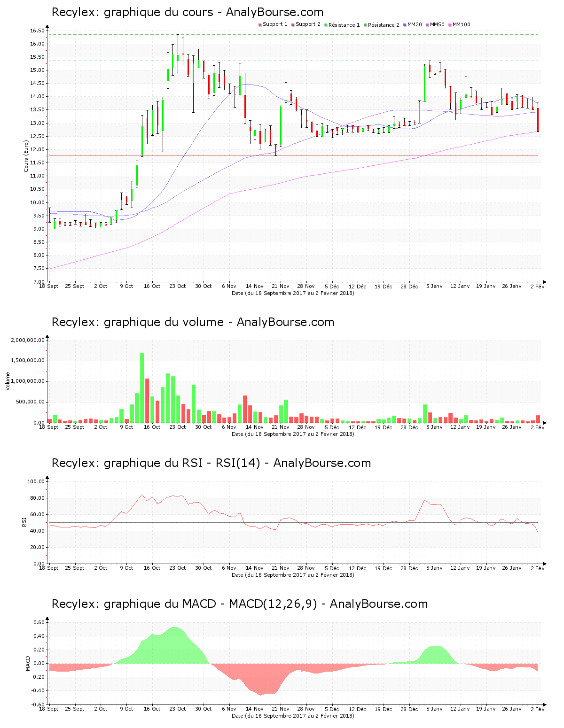This screenshot has height=728, width=564.
Task: Click the 11.00 price axis value
Action: tap(37, 176)
